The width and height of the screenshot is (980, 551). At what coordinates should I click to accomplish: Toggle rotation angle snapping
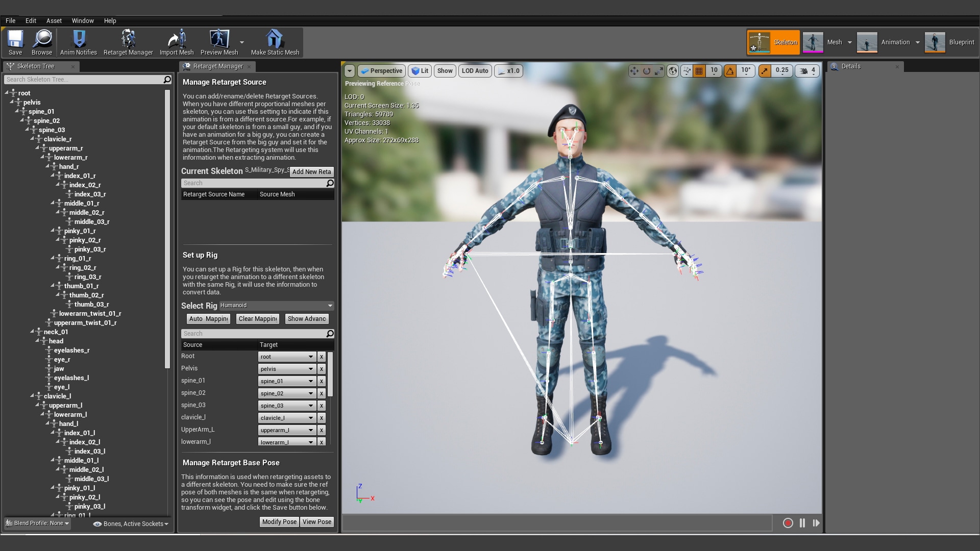730,71
